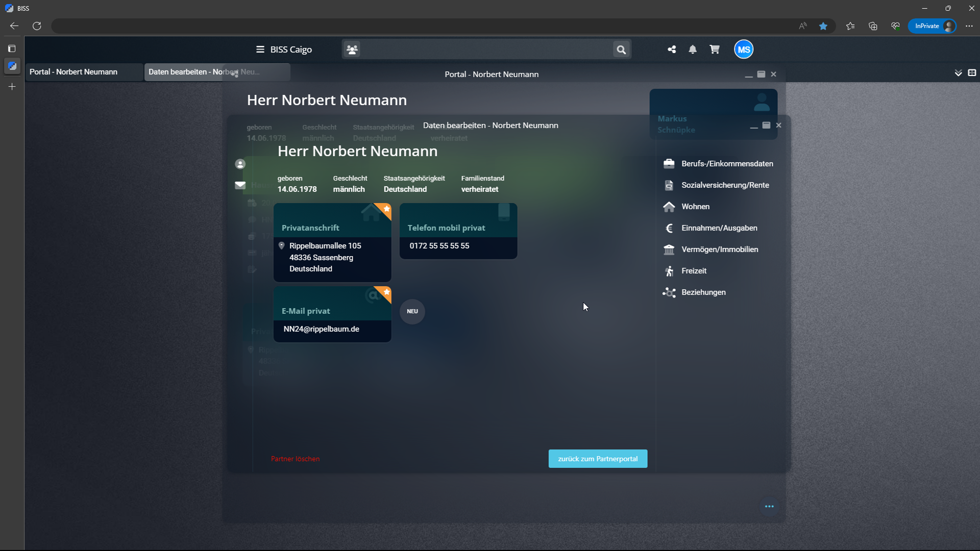980x551 pixels.
Task: Toggle the window layout icon at top right
Action: [972, 73]
